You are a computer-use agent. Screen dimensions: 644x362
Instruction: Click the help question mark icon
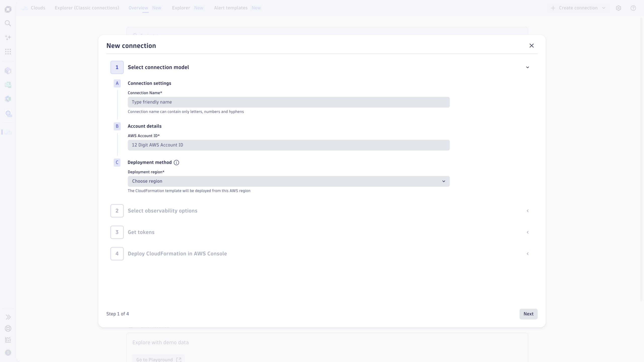coord(633,8)
